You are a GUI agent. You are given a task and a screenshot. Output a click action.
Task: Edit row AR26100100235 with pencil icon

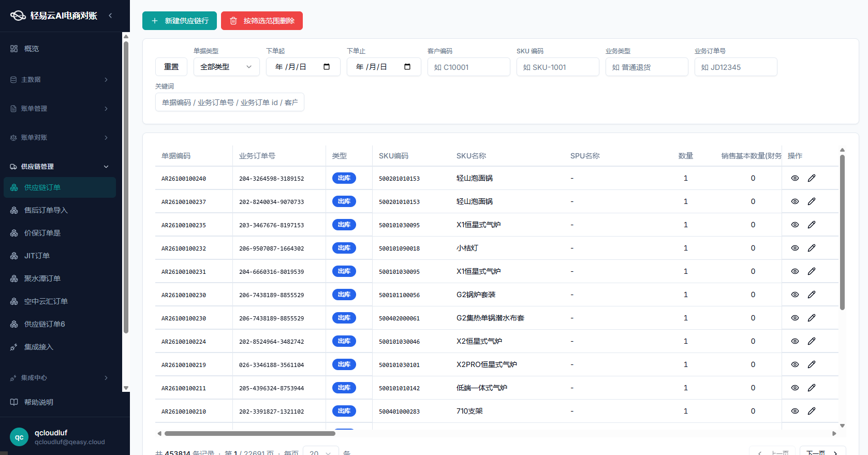(812, 225)
